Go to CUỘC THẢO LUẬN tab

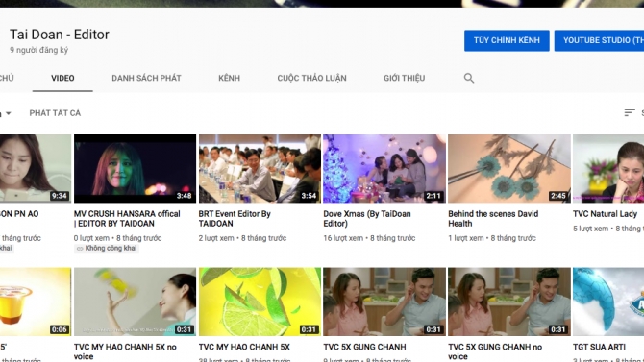pos(311,78)
